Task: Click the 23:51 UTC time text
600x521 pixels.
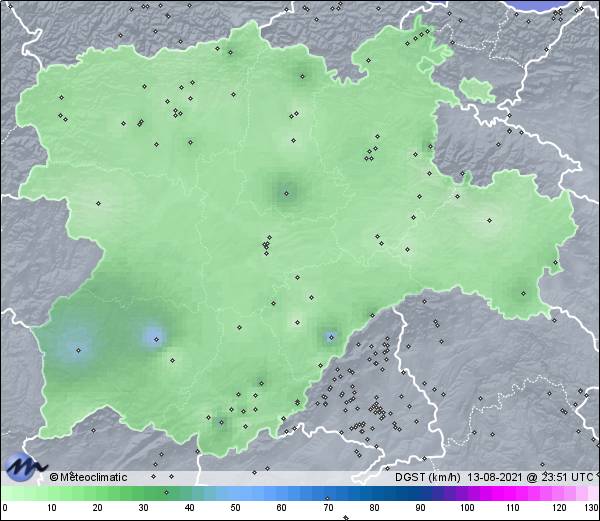Action: coord(566,477)
